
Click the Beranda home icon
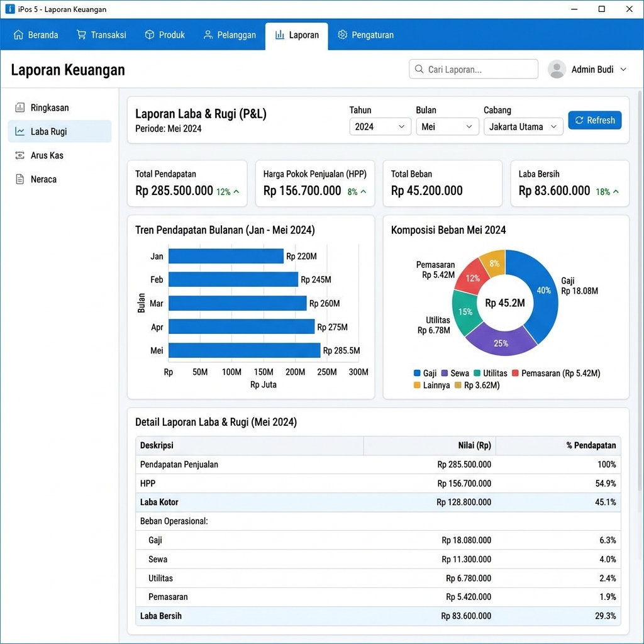click(x=18, y=35)
